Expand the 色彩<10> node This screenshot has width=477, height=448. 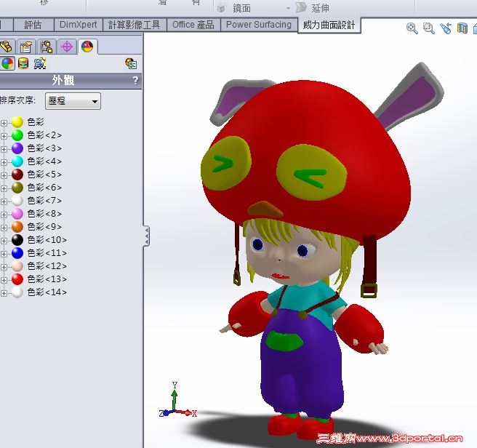pos(4,241)
